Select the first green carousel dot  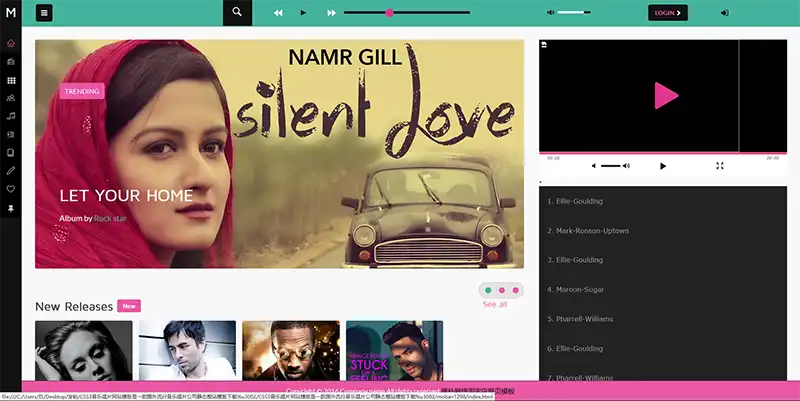(x=488, y=290)
